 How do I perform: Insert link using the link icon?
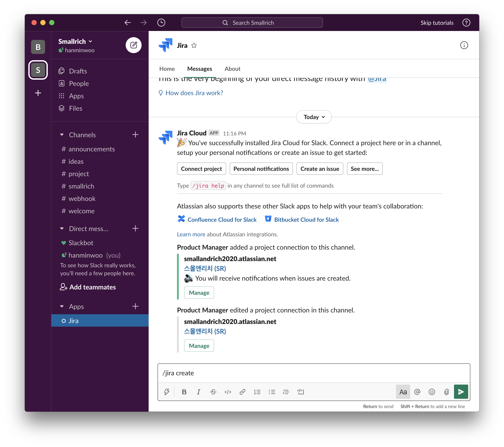[x=242, y=392]
